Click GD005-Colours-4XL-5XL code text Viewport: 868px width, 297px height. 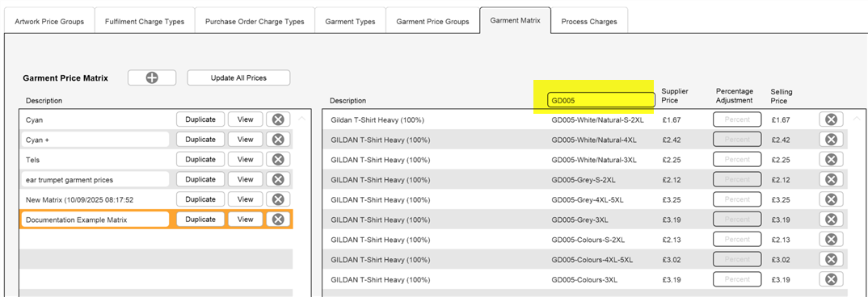[592, 259]
